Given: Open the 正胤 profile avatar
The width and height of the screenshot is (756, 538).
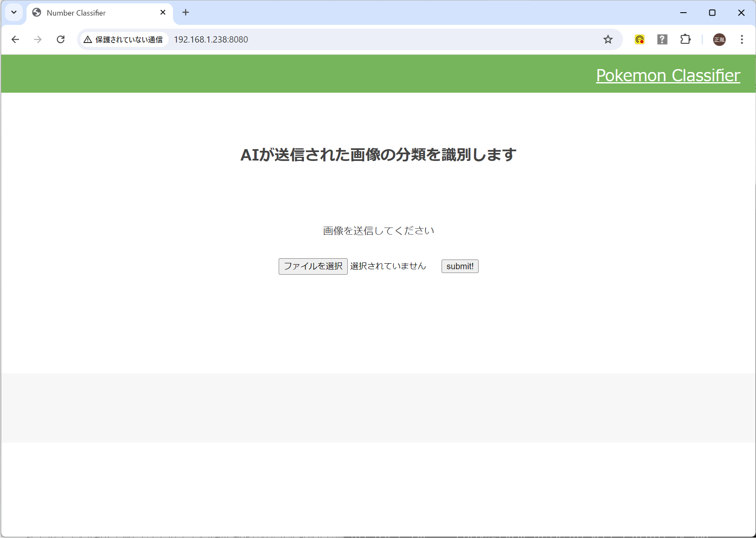Looking at the screenshot, I should tap(719, 39).
